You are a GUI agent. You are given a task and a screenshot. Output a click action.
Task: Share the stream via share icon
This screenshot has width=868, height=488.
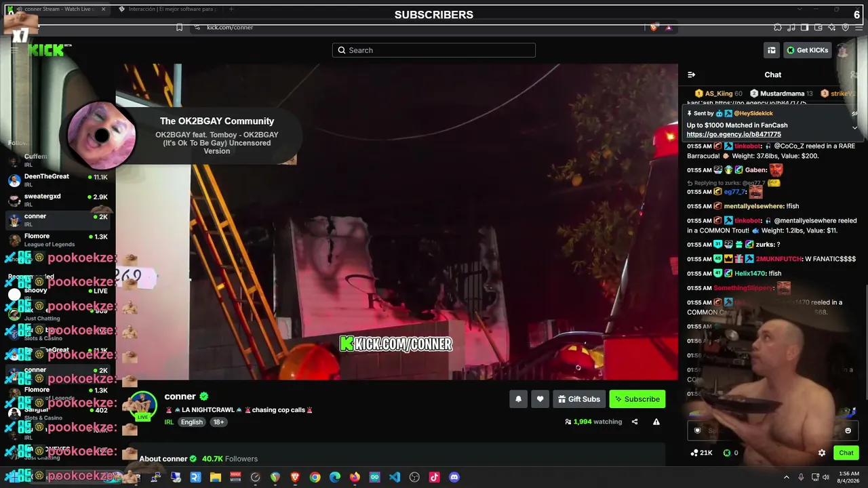[635, 422]
